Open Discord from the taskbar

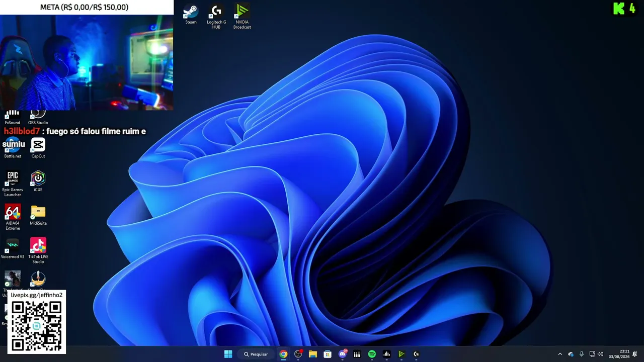pos(343,354)
